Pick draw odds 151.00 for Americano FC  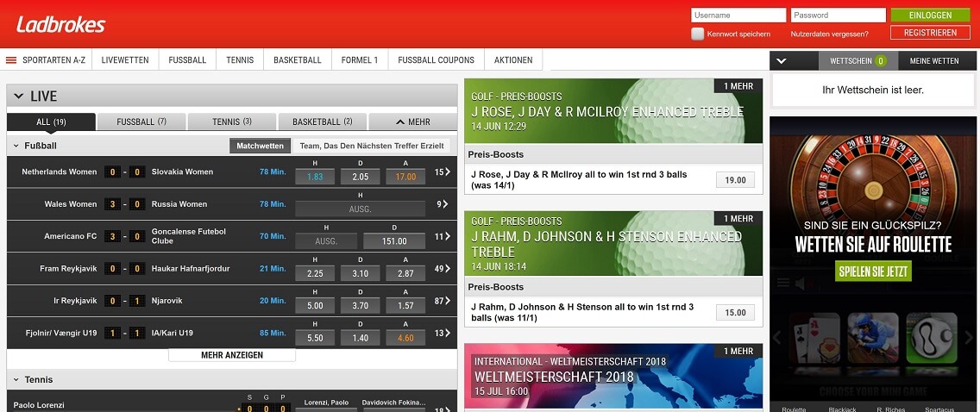(394, 241)
